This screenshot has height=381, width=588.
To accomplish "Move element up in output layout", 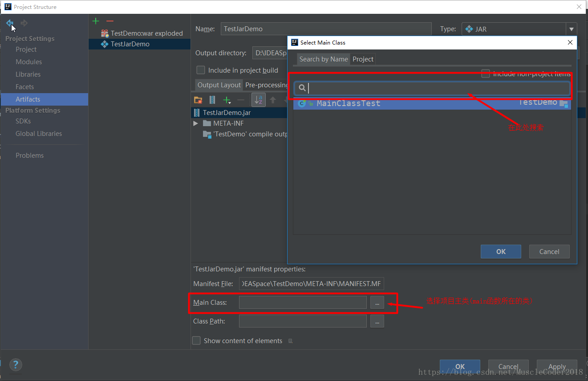I will (273, 100).
